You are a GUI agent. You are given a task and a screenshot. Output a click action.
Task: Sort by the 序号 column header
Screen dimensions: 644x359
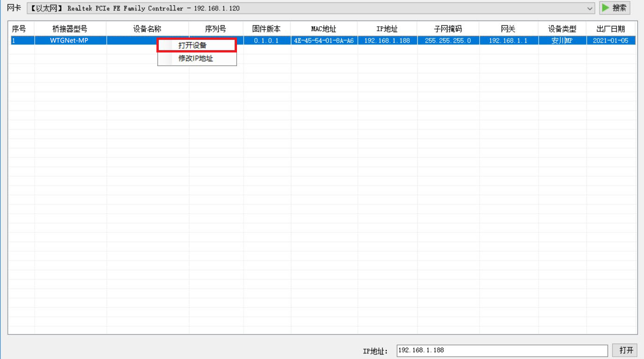(21, 29)
